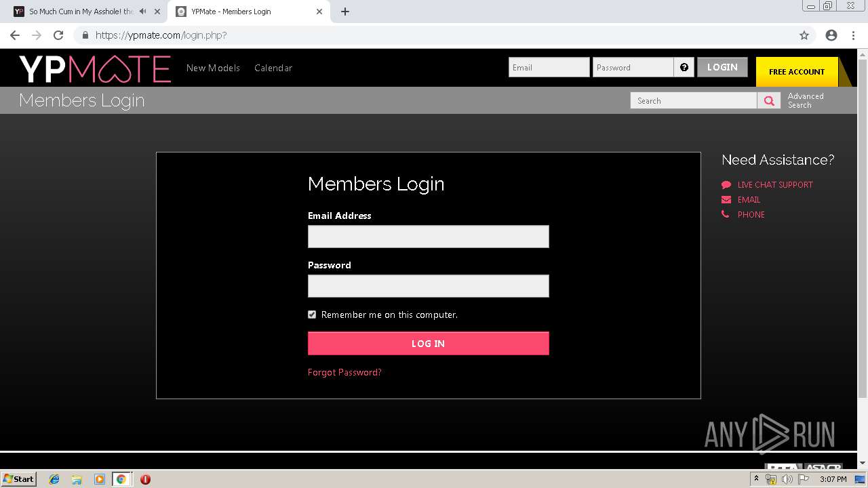
Task: Click the pink LOG IN button
Action: click(x=429, y=344)
